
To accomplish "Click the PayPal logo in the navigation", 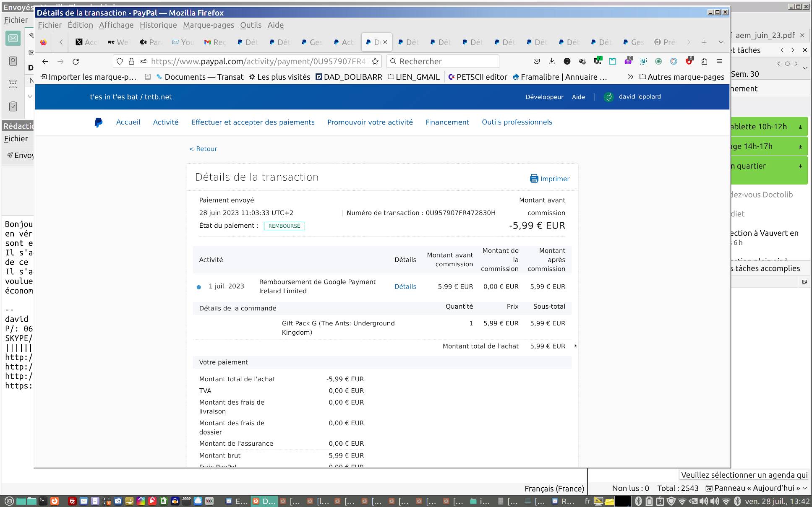I will [x=98, y=122].
